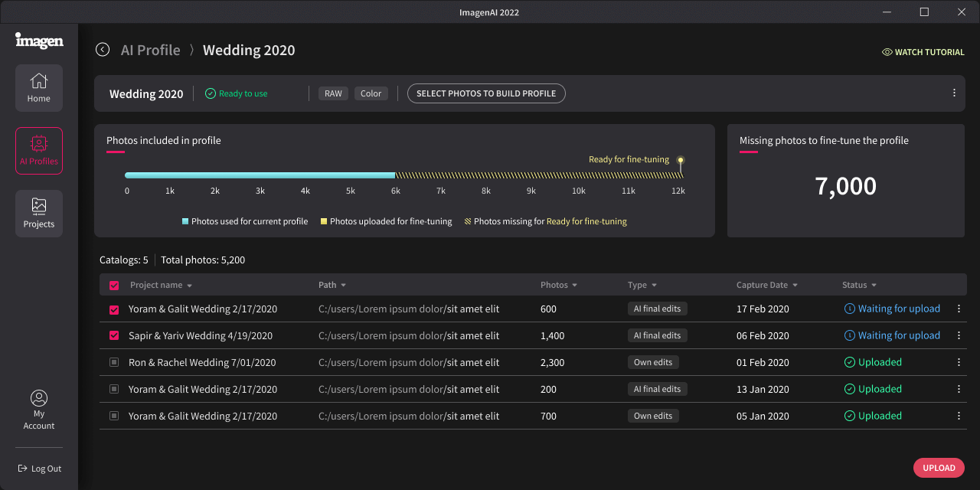Click the cyan filled section of the photos progress bar
Viewport: 980px width, 490px height.
[260, 175]
